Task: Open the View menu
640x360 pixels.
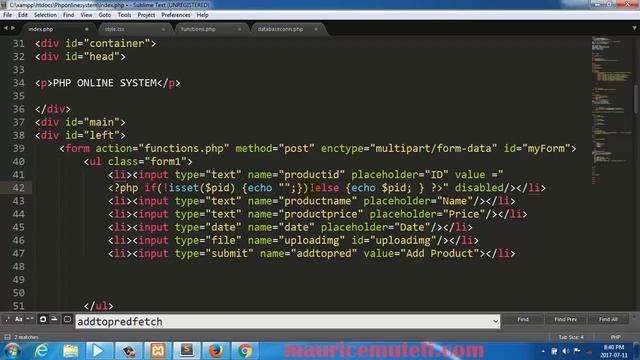Action: click(86, 15)
